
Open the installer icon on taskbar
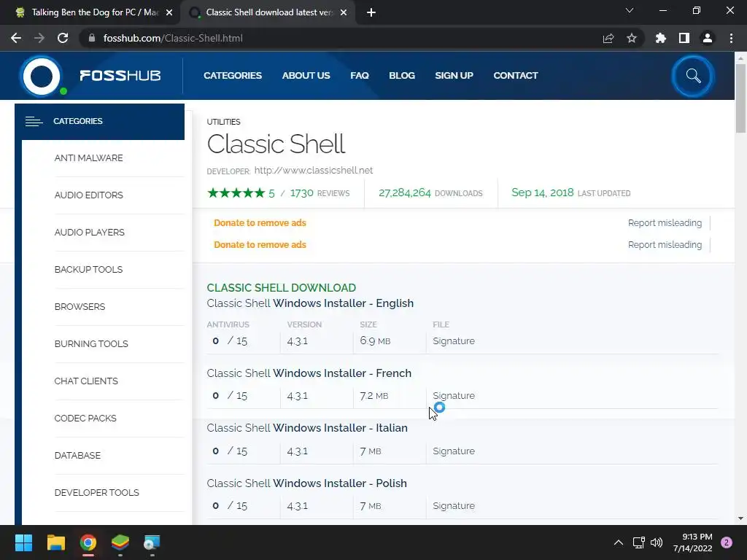click(x=152, y=542)
